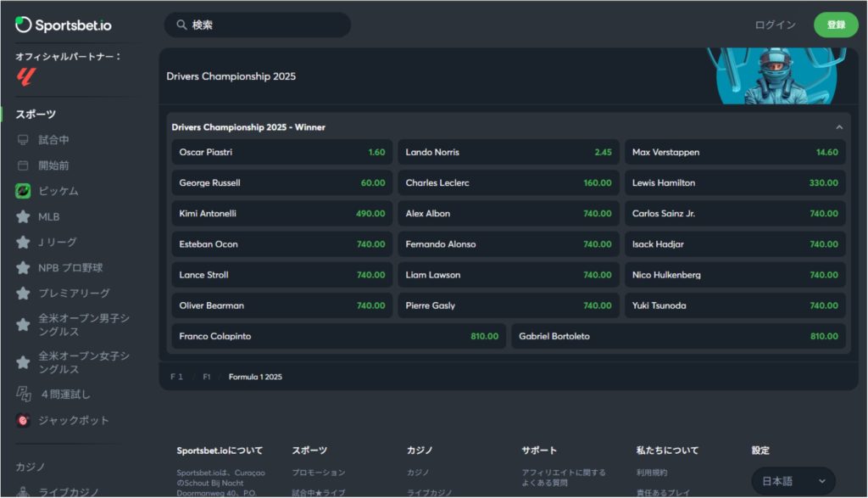The width and height of the screenshot is (868, 498).
Task: Select Esteban Ocon odds button
Action: pos(281,244)
